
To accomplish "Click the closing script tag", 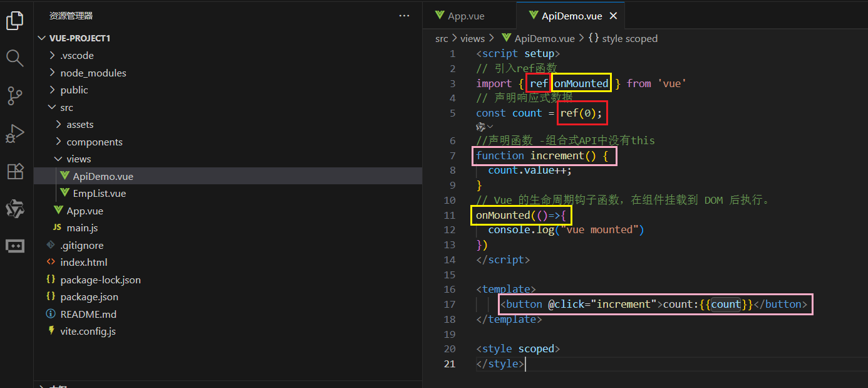I will 503,260.
